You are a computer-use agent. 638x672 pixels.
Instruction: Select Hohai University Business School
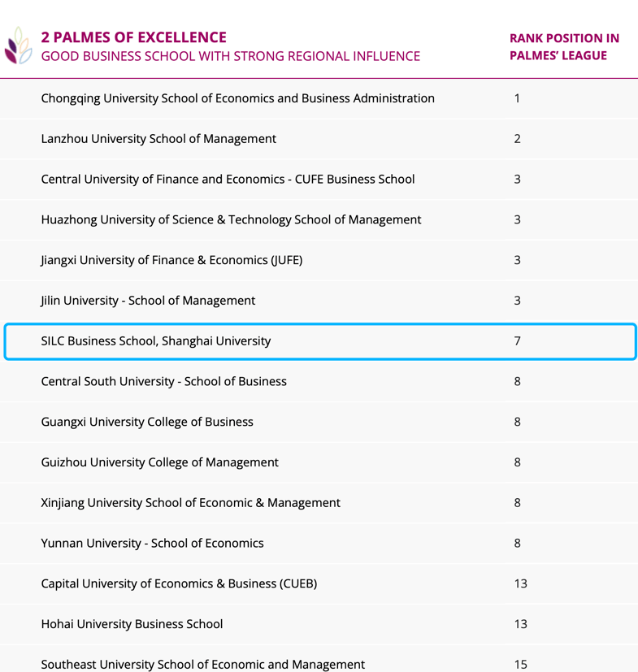click(132, 624)
